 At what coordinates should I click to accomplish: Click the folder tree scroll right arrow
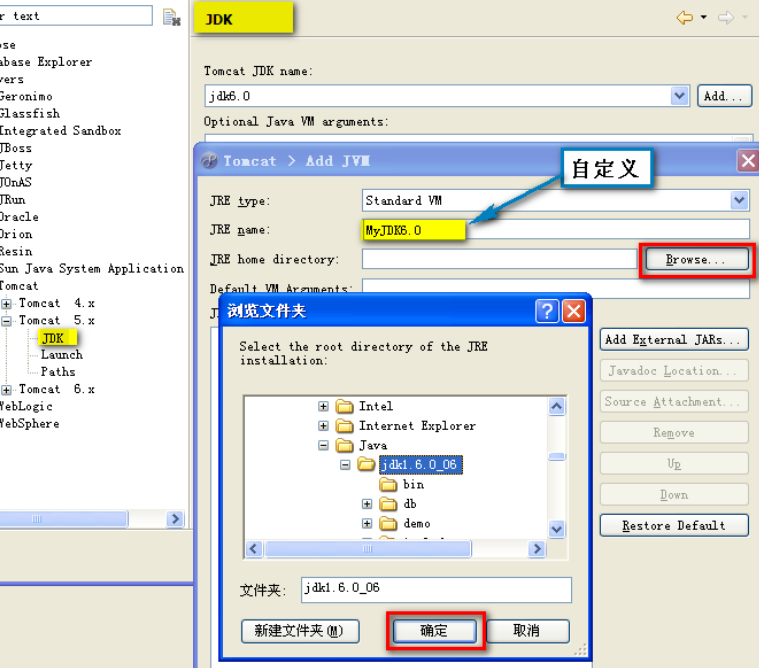(x=537, y=549)
